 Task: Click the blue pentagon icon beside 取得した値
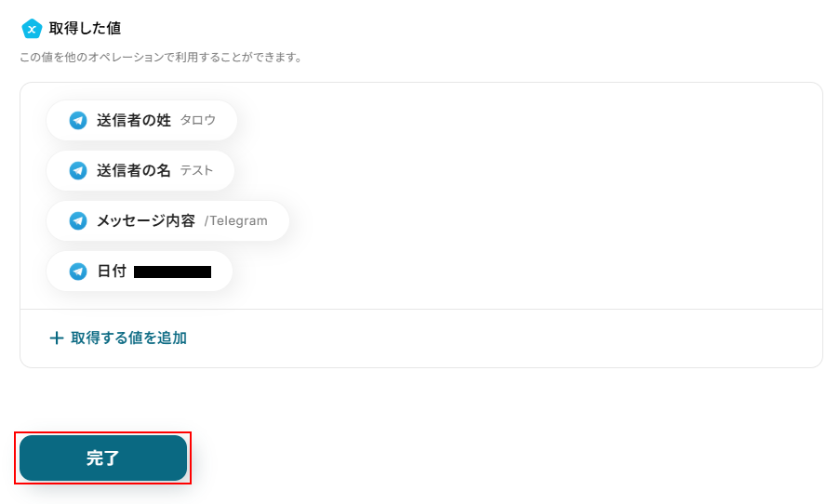click(32, 29)
